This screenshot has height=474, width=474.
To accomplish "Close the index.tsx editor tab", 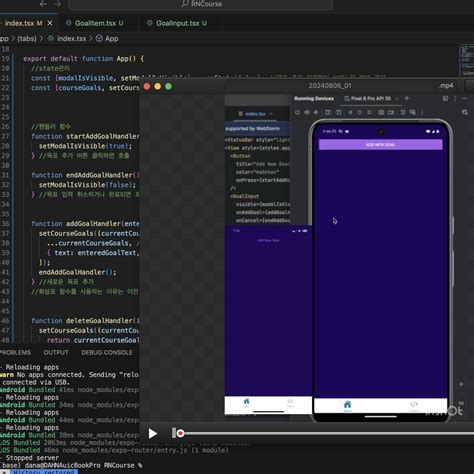I will (50, 23).
